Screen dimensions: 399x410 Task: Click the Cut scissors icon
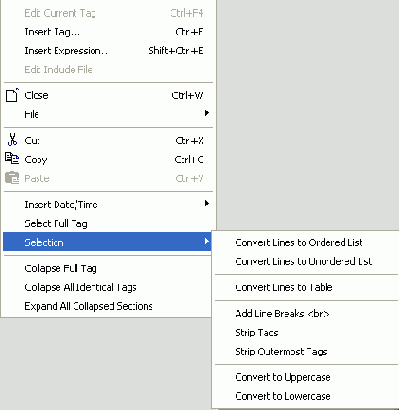(12, 140)
